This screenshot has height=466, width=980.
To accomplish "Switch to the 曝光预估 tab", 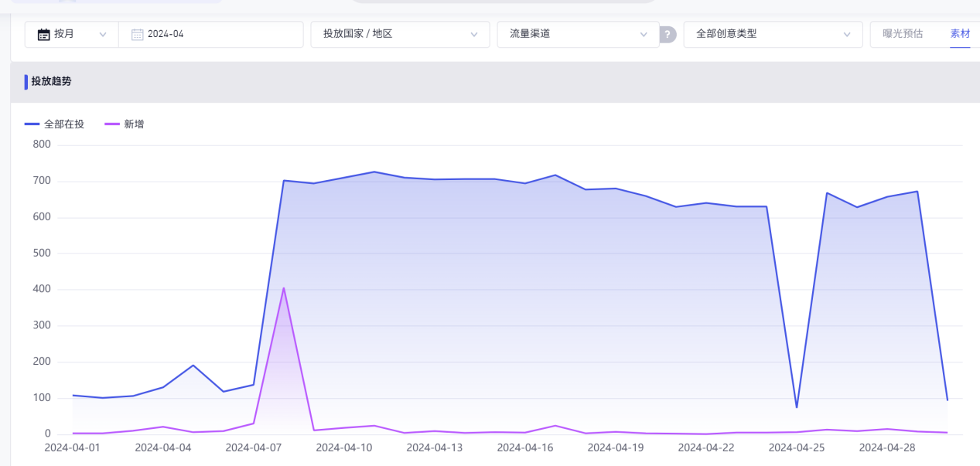I will [x=903, y=34].
